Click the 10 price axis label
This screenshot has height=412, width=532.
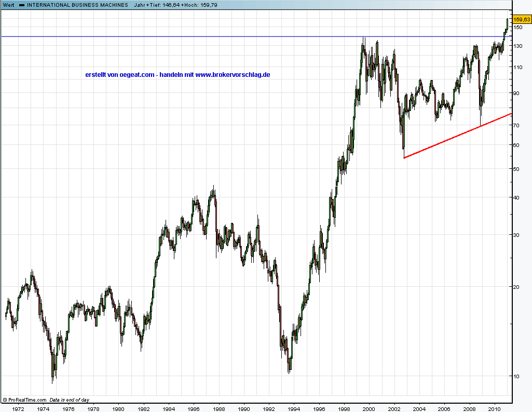pos(516,376)
